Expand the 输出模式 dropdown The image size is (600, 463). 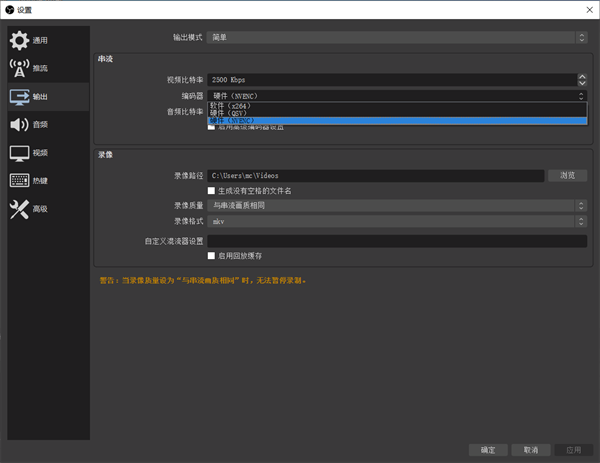click(x=397, y=37)
